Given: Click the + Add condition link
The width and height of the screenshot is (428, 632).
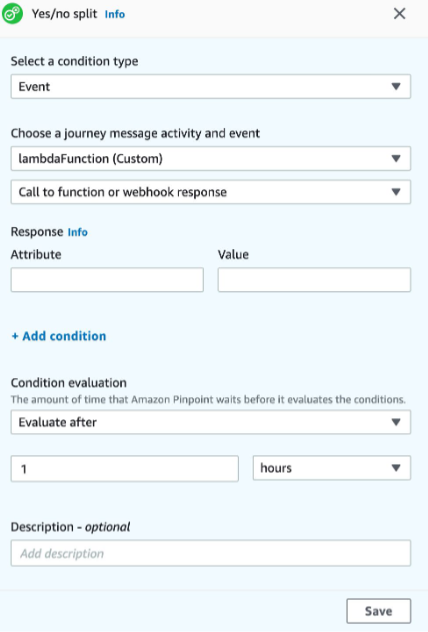Looking at the screenshot, I should (x=59, y=336).
